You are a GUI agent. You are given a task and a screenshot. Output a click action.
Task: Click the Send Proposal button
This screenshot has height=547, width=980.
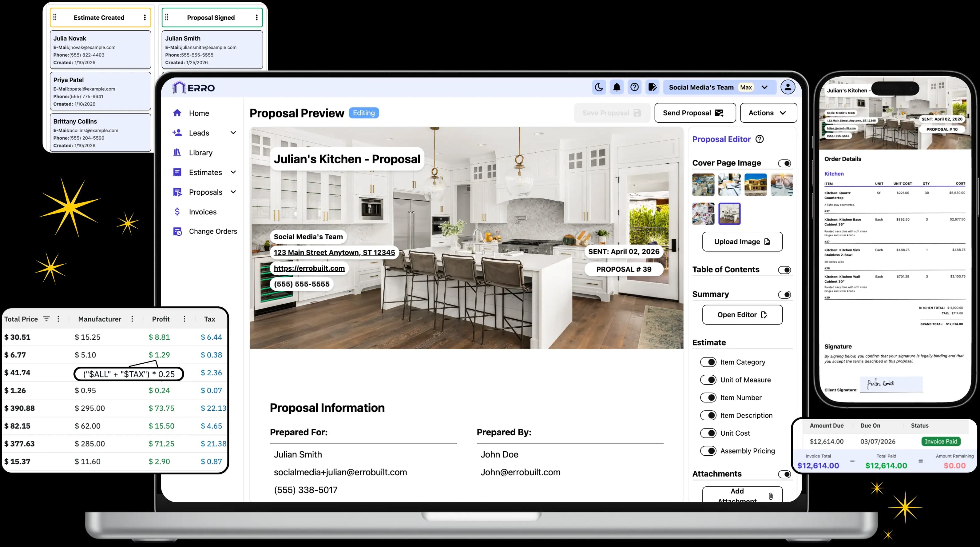pos(695,113)
